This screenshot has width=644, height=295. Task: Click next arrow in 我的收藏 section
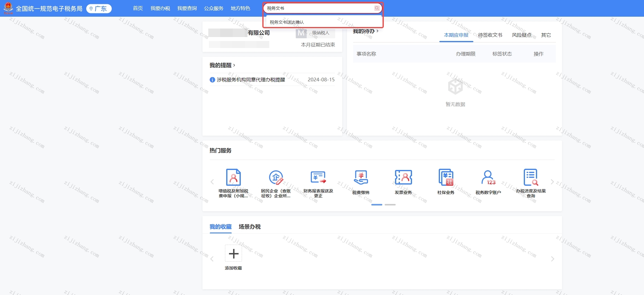click(x=552, y=259)
